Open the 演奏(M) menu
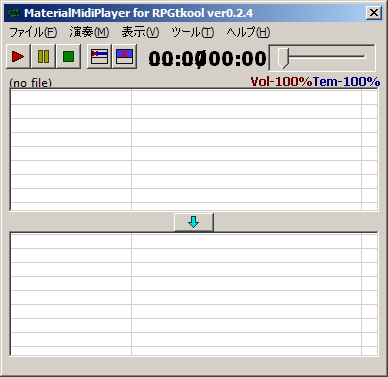This screenshot has width=388, height=377. tap(89, 32)
